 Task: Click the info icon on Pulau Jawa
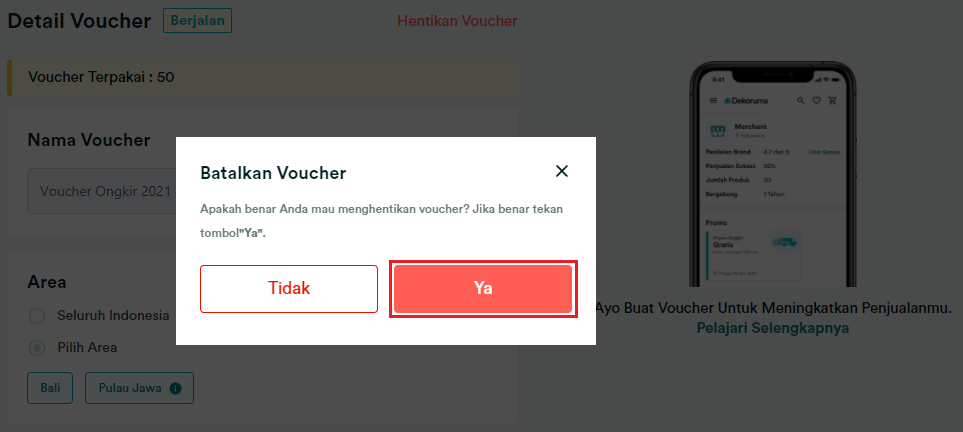point(175,388)
